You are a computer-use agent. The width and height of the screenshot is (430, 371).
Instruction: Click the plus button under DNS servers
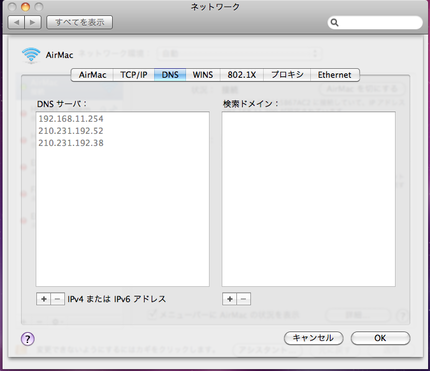coord(44,299)
